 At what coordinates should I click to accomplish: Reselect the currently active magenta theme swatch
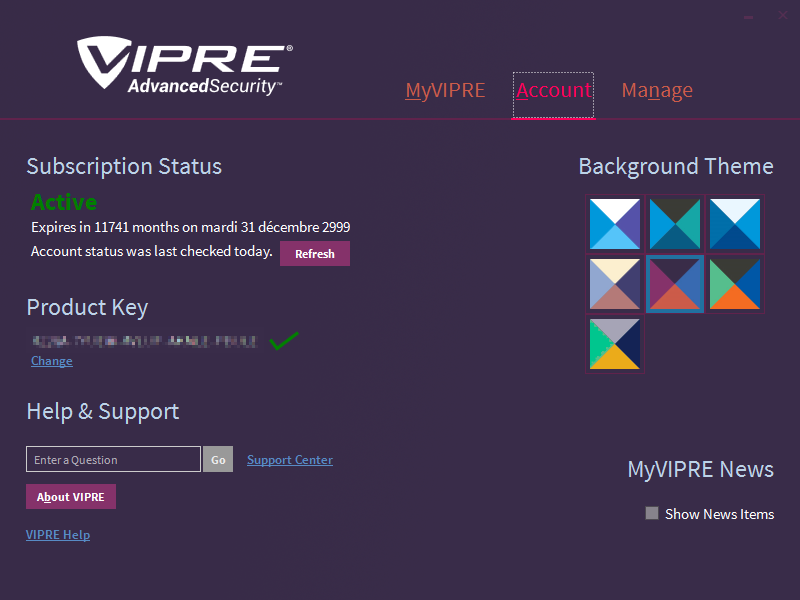coord(674,284)
